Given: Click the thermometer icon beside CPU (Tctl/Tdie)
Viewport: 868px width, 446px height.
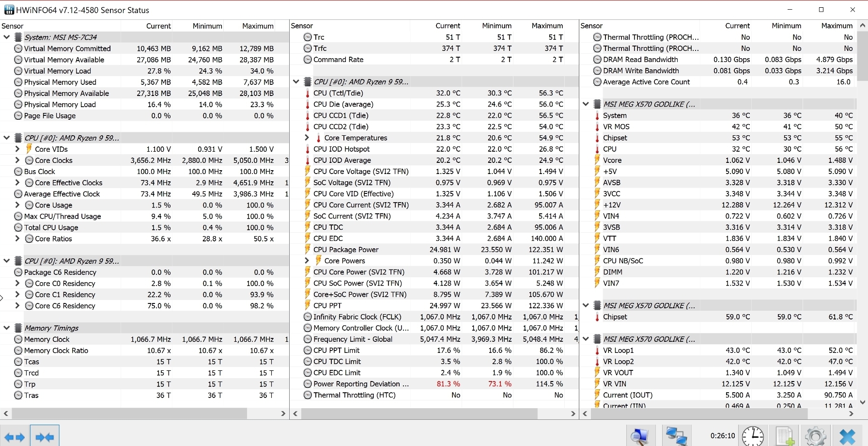Looking at the screenshot, I should pyautogui.click(x=308, y=93).
